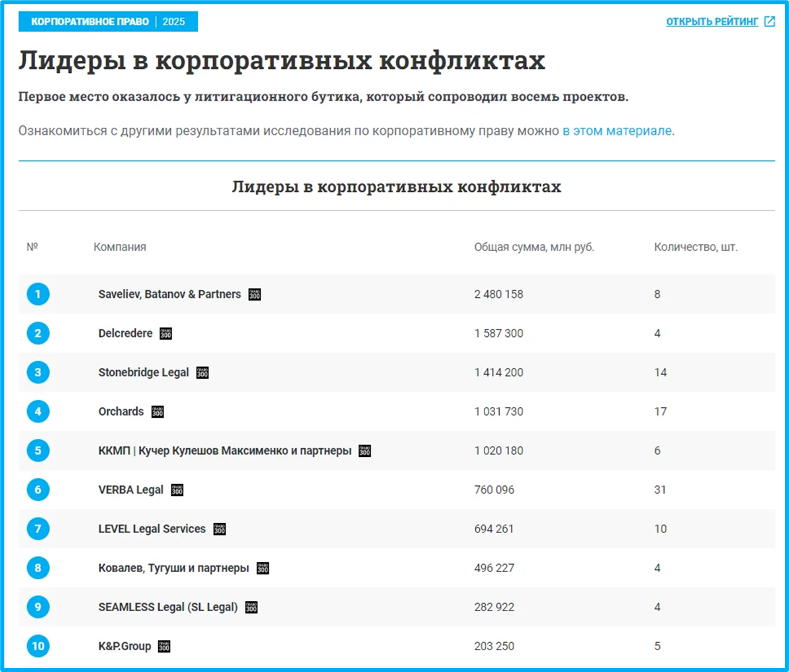The width and height of the screenshot is (789, 672).
Task: Click the Право 300 badge next to K&P.Group
Action: pos(164,646)
